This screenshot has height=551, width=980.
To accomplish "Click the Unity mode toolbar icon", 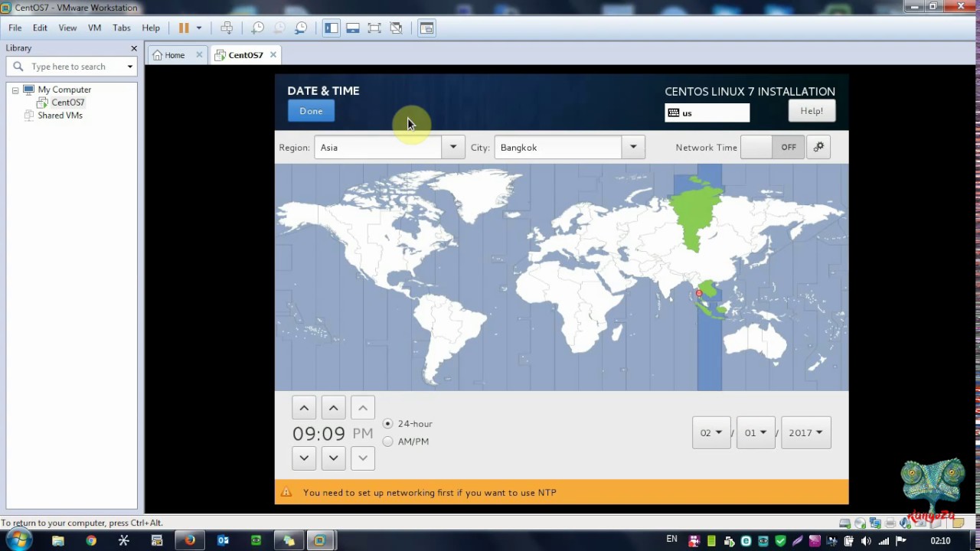I will [x=396, y=28].
